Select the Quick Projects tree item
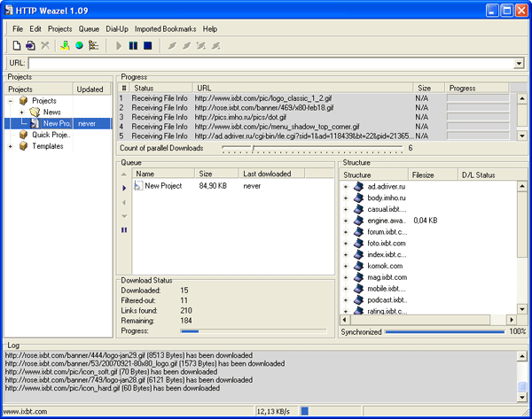Image resolution: width=532 pixels, height=419 pixels. (x=51, y=135)
